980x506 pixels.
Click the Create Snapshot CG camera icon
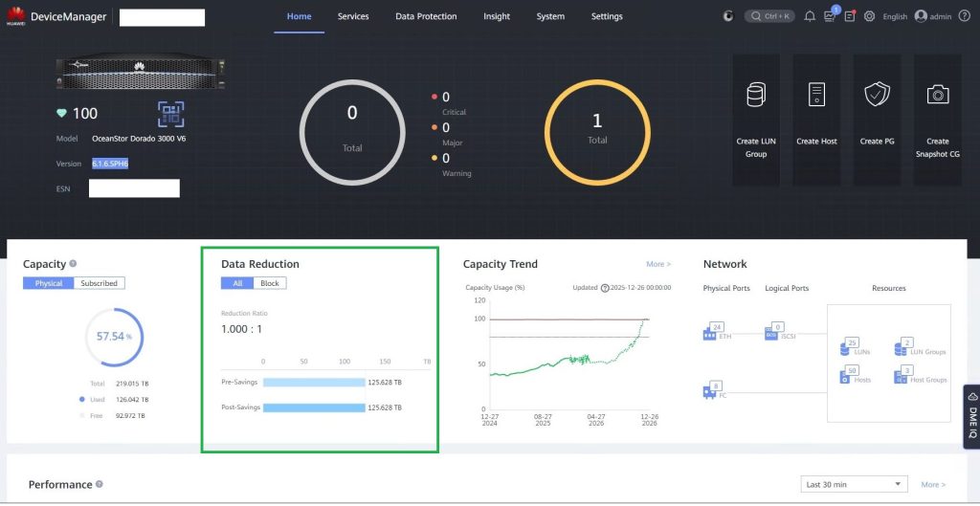click(x=937, y=94)
